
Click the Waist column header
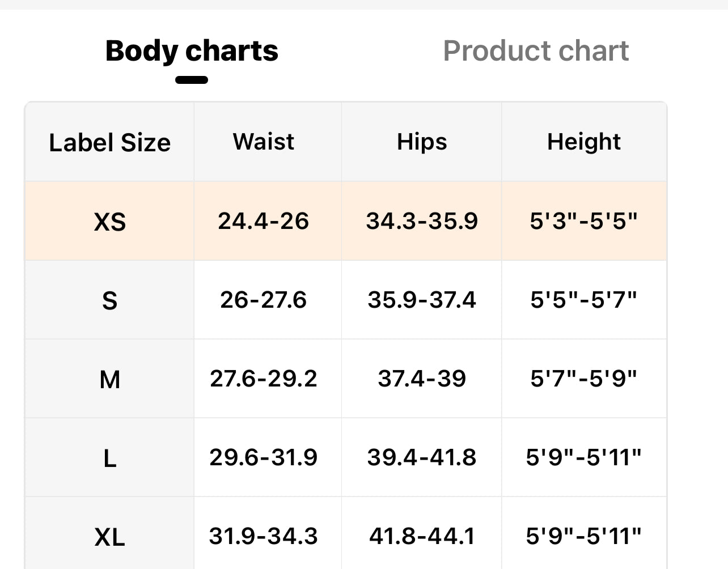(264, 142)
